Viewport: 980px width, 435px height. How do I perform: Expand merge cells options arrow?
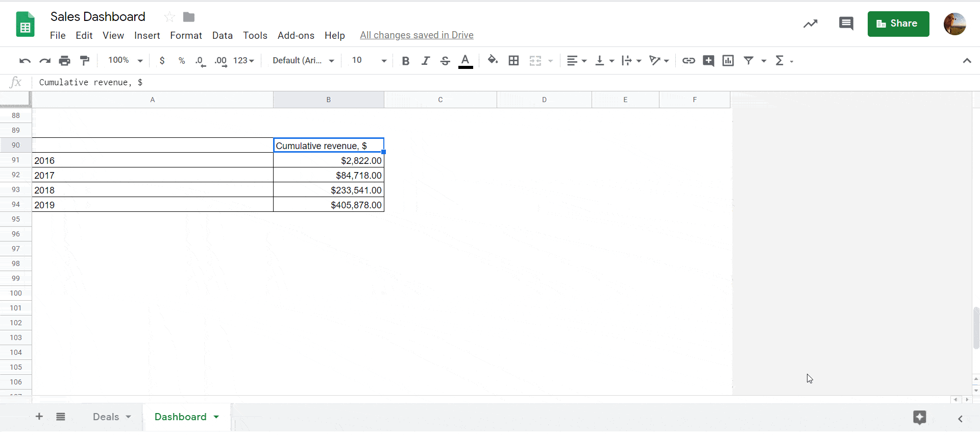(x=550, y=61)
